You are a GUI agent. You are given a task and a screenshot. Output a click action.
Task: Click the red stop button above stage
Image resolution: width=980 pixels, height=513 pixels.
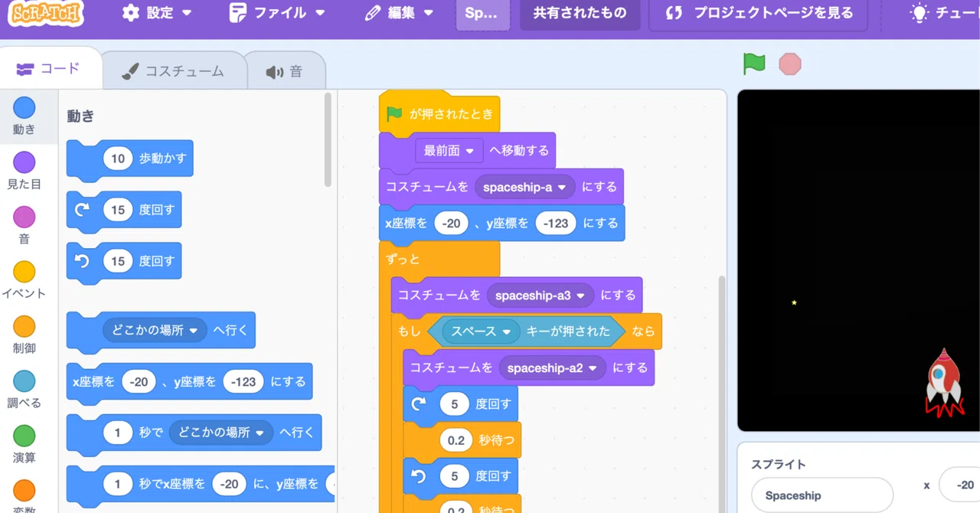(789, 64)
